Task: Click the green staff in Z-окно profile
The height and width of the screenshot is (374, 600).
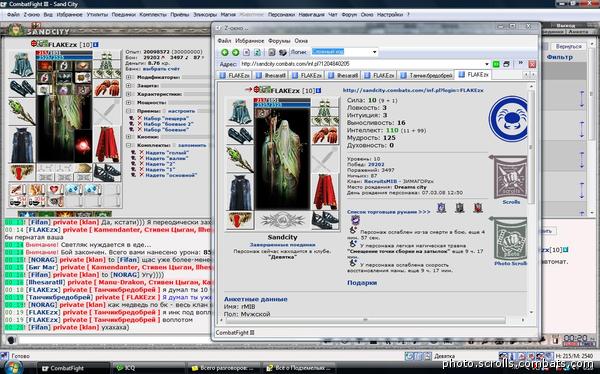Action: click(x=240, y=159)
